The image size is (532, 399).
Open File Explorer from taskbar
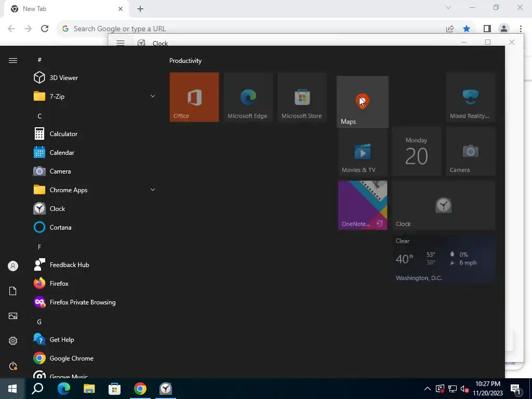coord(89,389)
